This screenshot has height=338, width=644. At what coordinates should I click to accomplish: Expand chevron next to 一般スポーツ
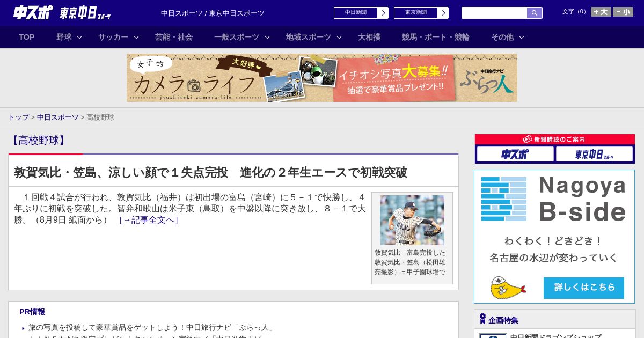[267, 38]
